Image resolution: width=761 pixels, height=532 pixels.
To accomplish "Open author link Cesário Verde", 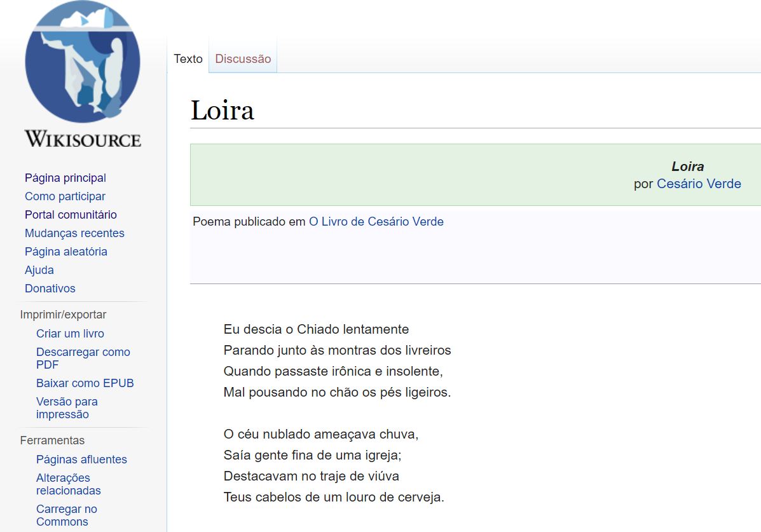I will click(x=699, y=184).
